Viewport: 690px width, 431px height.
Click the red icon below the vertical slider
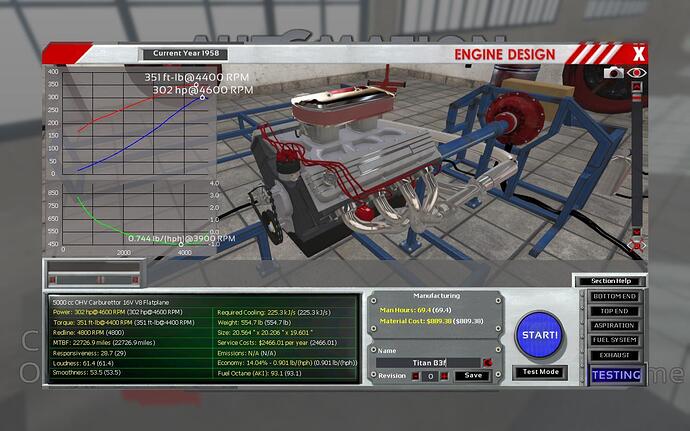pyautogui.click(x=637, y=245)
